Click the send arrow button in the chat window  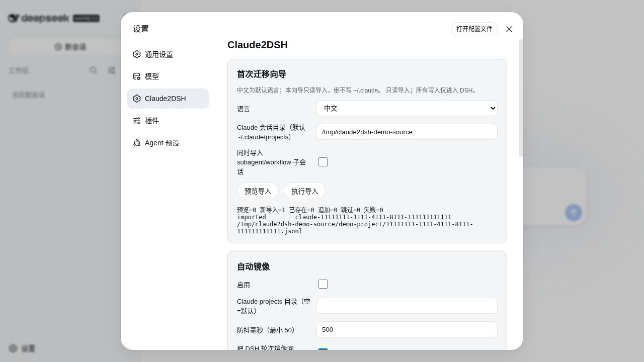coord(574,212)
